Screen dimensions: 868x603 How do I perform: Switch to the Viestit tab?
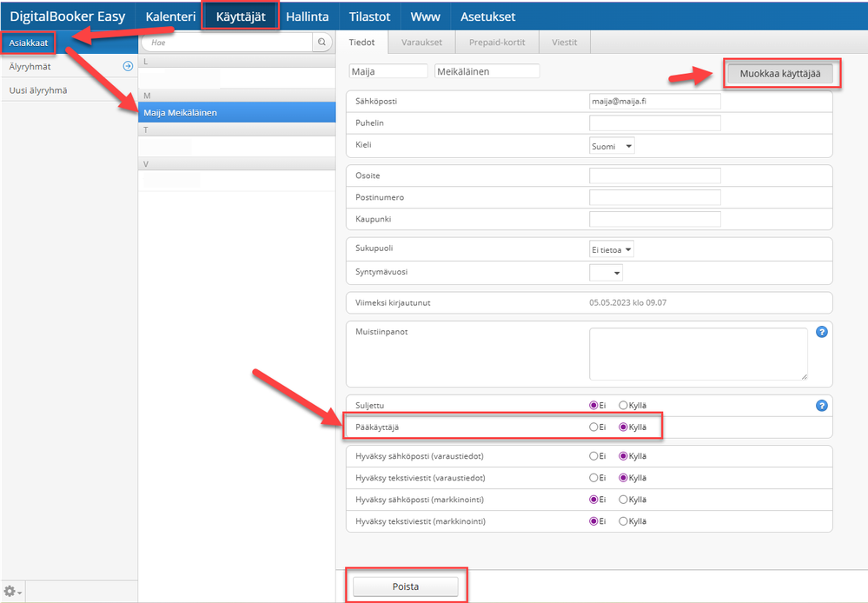pyautogui.click(x=565, y=42)
